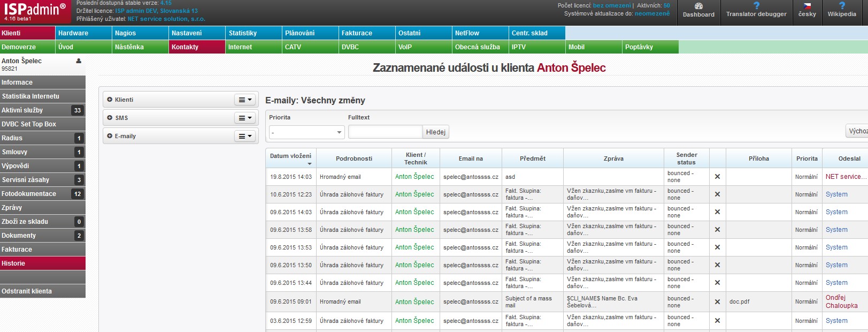Expand the Klienti plus icon
Screen dimensions: 868x332
[x=110, y=100]
